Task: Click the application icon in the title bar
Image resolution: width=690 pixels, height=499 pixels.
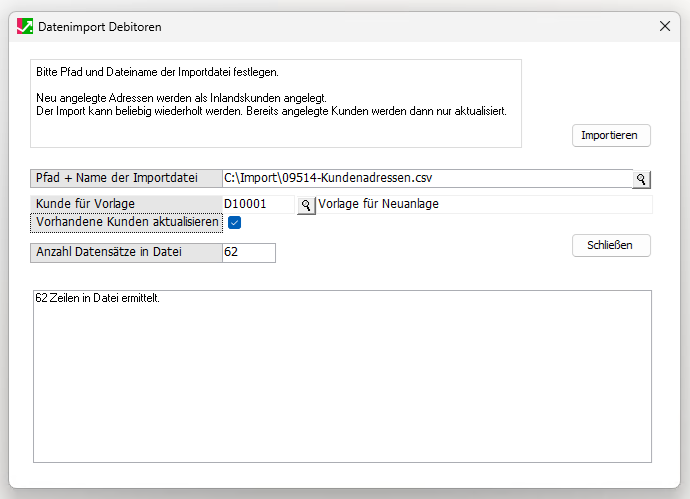Action: point(25,27)
